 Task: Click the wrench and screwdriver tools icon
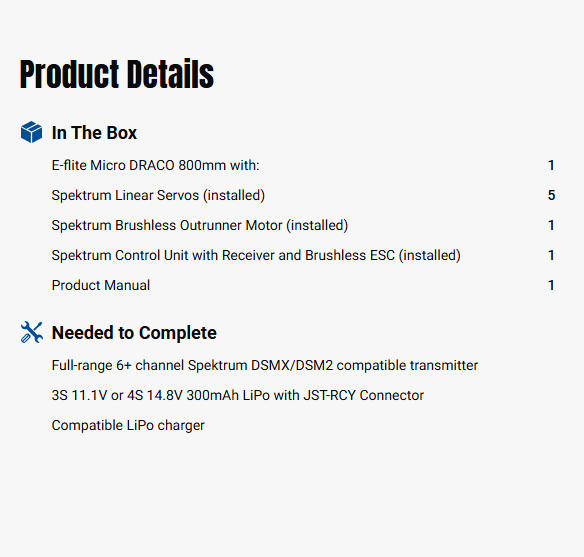pyautogui.click(x=32, y=332)
